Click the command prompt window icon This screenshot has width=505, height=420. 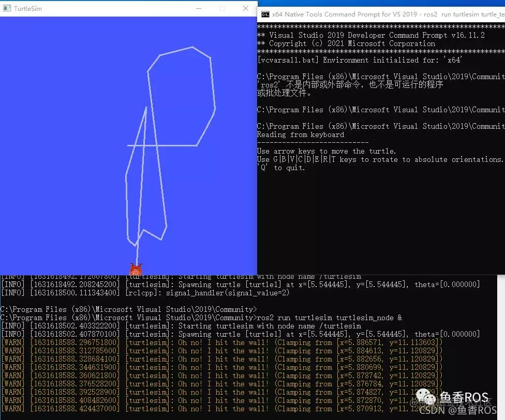265,14
